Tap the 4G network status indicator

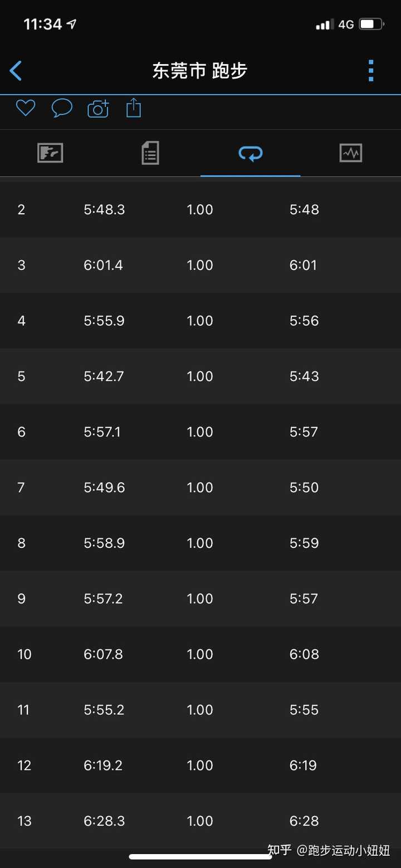pos(346,24)
